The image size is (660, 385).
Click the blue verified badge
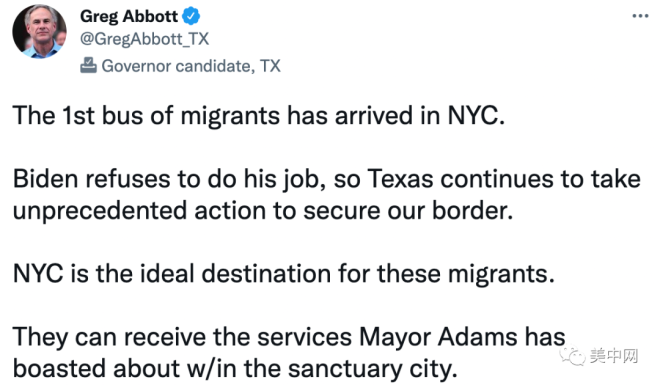(191, 16)
